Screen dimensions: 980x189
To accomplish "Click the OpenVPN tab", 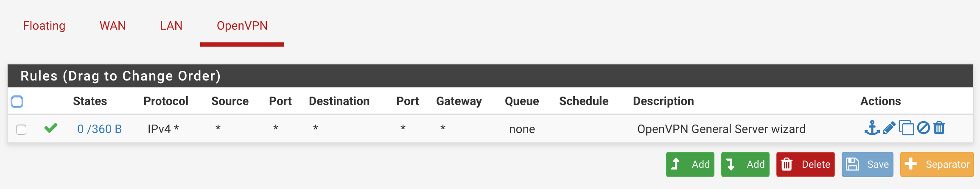I will point(242,26).
